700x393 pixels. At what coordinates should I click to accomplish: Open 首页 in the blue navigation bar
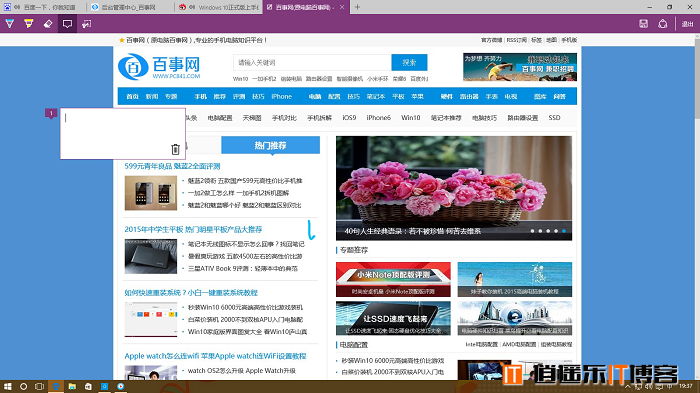133,96
